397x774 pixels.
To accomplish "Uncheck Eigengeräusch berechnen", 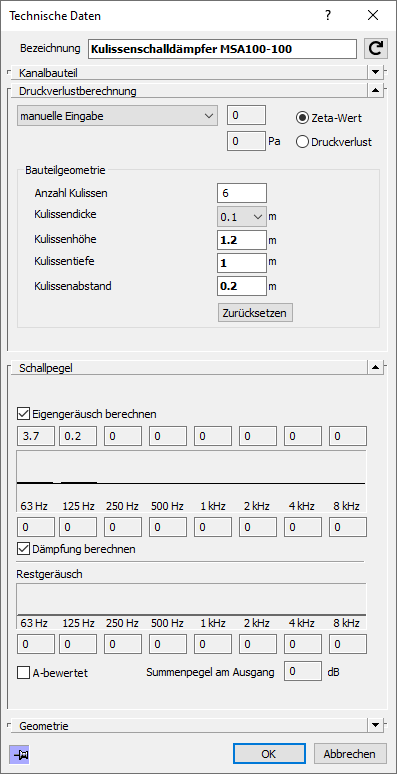I will click(23, 413).
